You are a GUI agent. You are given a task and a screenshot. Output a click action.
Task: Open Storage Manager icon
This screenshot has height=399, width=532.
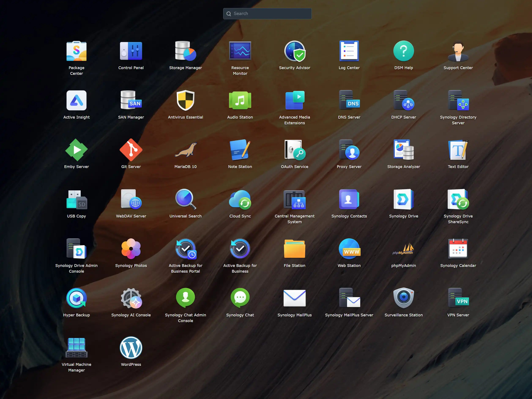coord(185,51)
